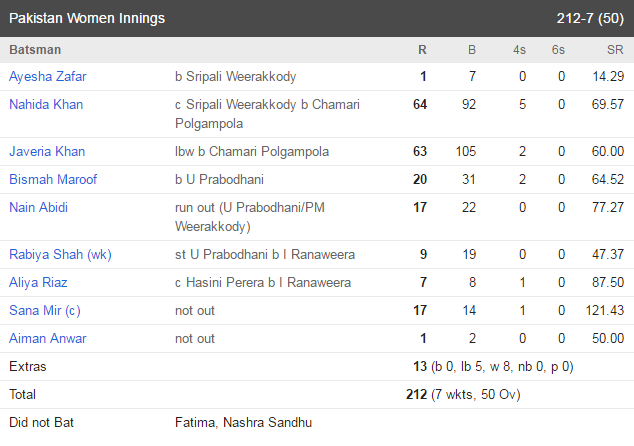The image size is (634, 446).
Task: Click the B balls column header
Action: (x=472, y=50)
